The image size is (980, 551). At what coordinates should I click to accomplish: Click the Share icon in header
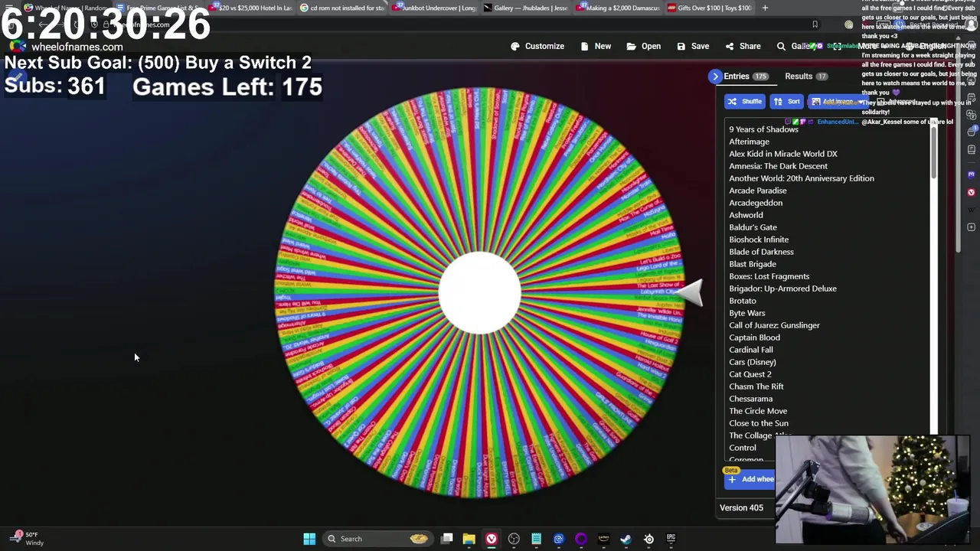coord(730,46)
